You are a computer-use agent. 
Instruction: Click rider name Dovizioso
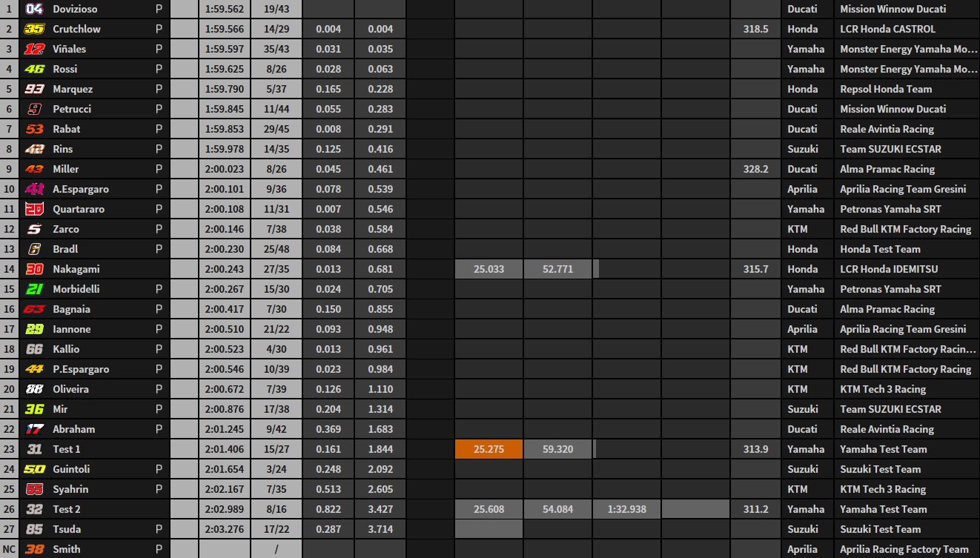click(x=75, y=9)
